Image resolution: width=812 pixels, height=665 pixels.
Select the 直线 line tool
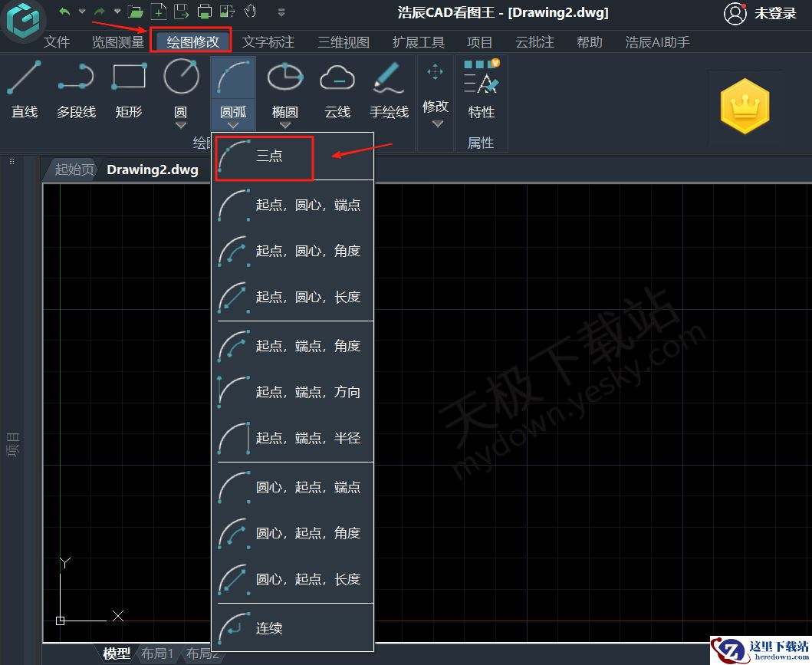pyautogui.click(x=25, y=89)
